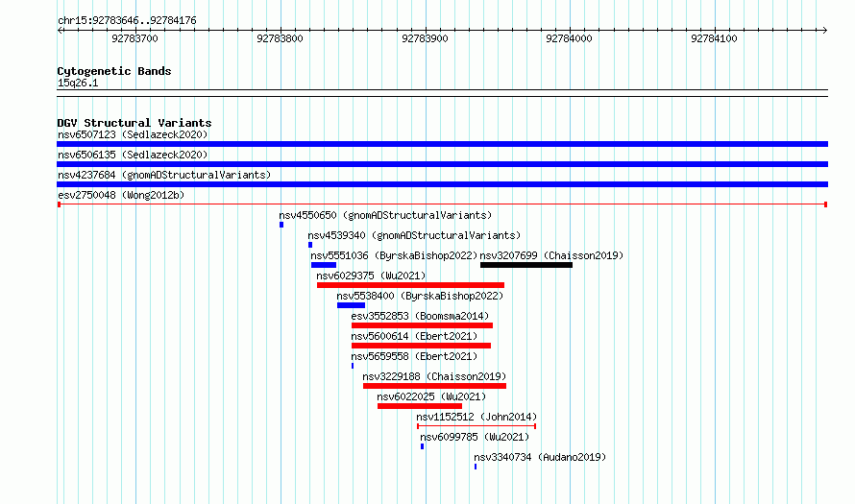Select the nsv5551036 blue variant bar
The height and width of the screenshot is (504, 855).
[324, 265]
